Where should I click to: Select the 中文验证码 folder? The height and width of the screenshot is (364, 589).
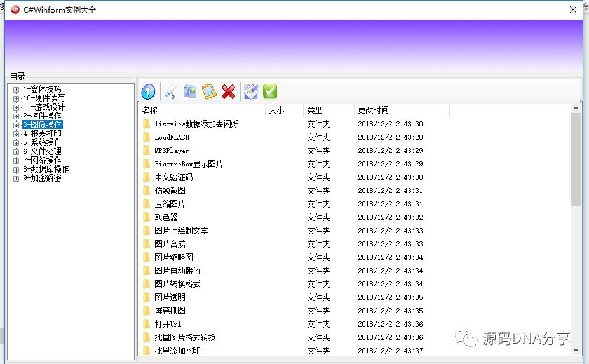[x=173, y=177]
